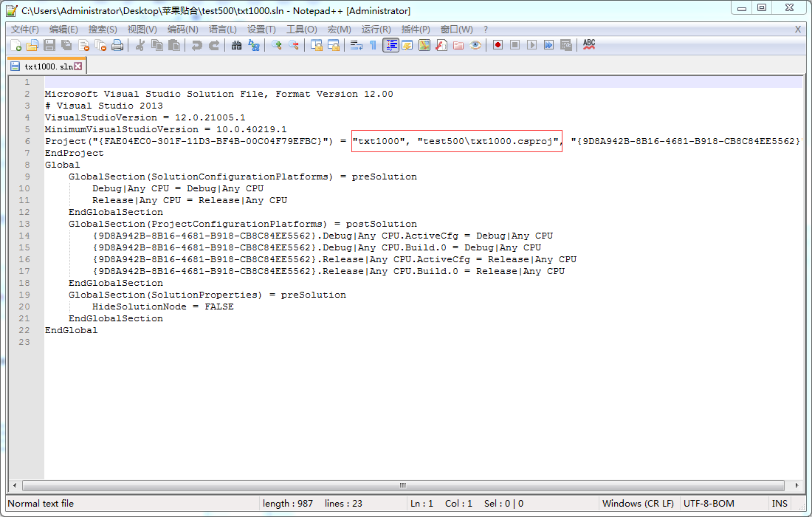
Task: Open the 编辑(E) menu
Action: coord(63,29)
